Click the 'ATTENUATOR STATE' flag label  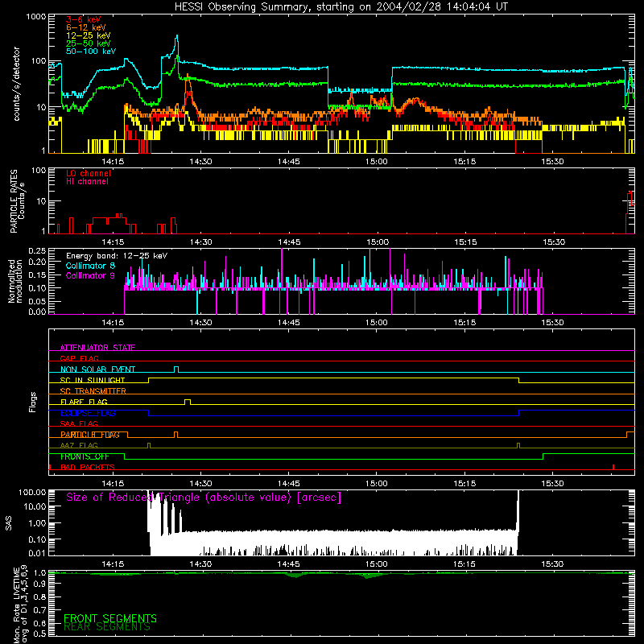point(97,348)
